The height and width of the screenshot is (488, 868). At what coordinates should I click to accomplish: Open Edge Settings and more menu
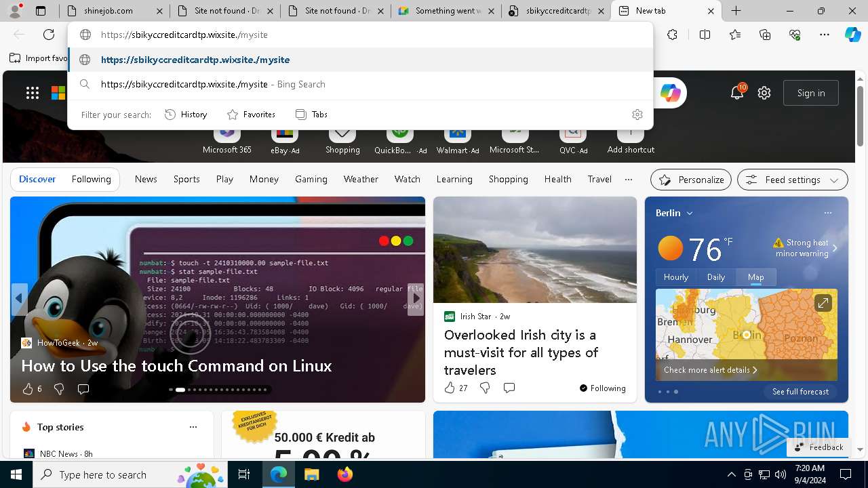(x=825, y=35)
